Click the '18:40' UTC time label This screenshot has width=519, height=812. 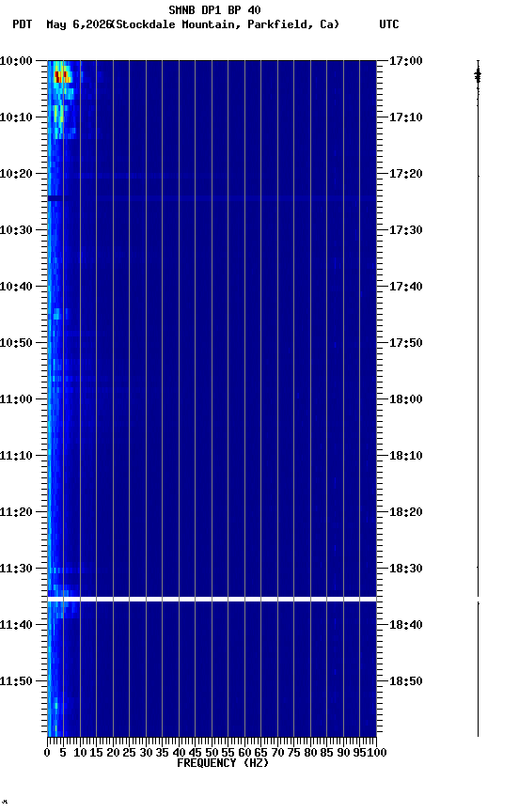pos(406,626)
